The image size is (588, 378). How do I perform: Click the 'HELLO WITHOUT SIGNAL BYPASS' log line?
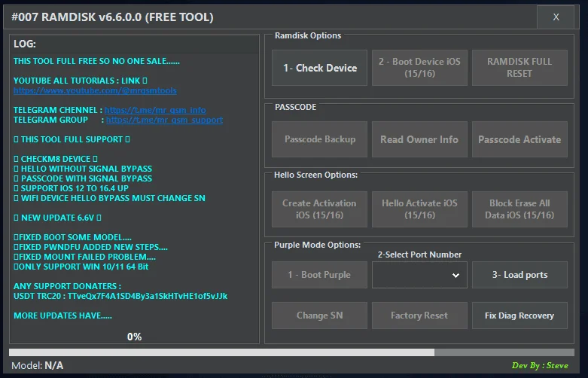83,169
